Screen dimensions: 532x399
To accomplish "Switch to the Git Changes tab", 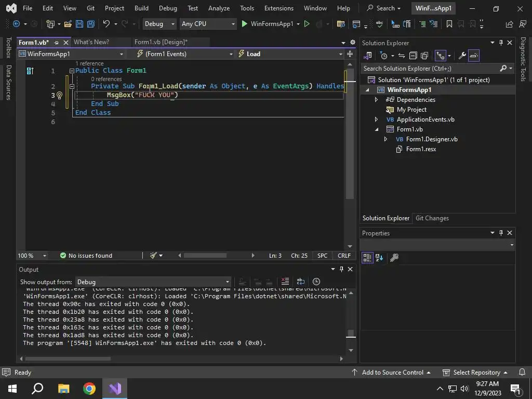I will coord(432,218).
